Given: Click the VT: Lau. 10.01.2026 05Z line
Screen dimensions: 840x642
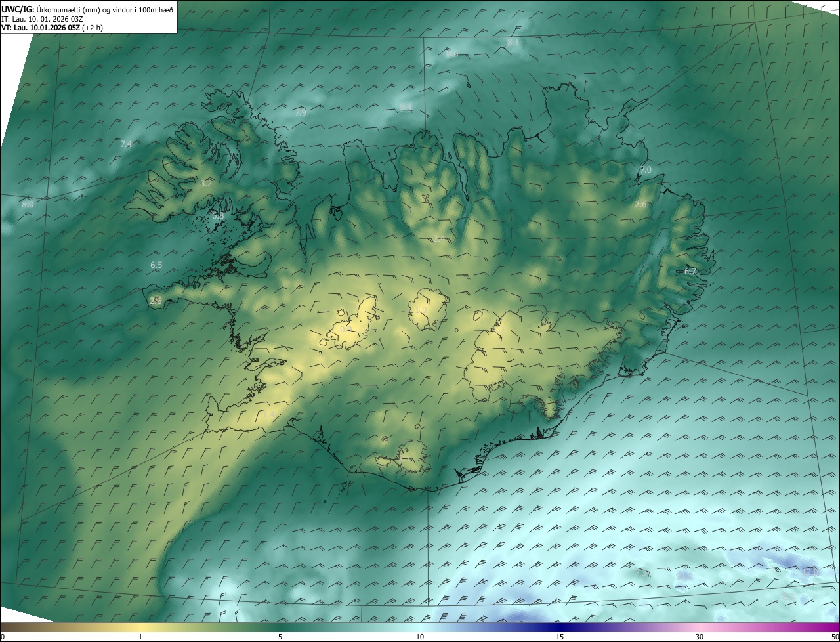Looking at the screenshot, I should pos(52,28).
